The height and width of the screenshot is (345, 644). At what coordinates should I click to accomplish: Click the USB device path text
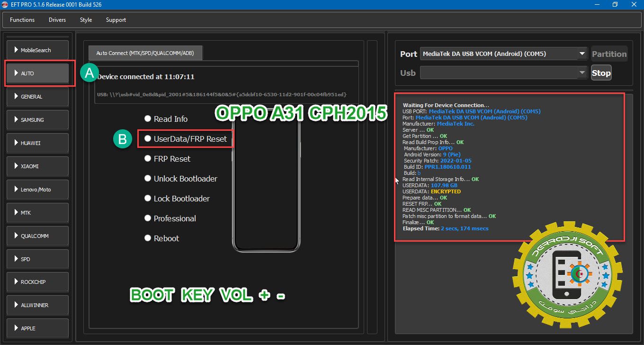tap(222, 94)
